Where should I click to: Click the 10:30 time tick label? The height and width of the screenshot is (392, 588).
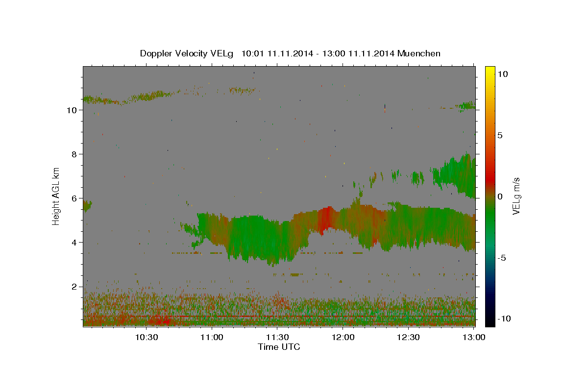[x=147, y=337]
